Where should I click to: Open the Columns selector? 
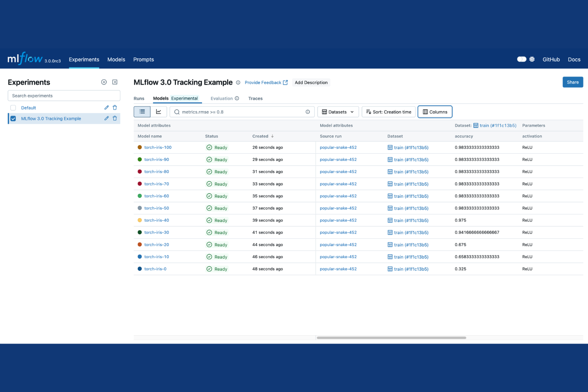[x=435, y=112]
